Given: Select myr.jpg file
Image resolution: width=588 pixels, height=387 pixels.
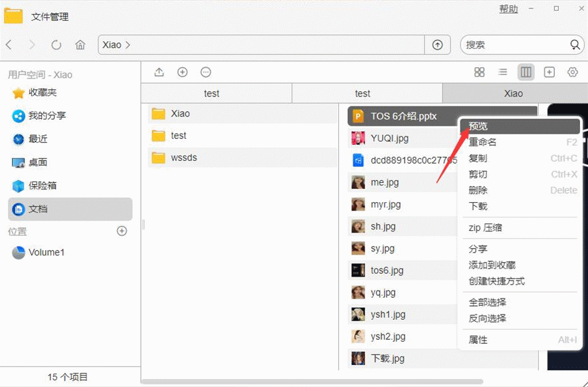Looking at the screenshot, I should coord(403,205).
